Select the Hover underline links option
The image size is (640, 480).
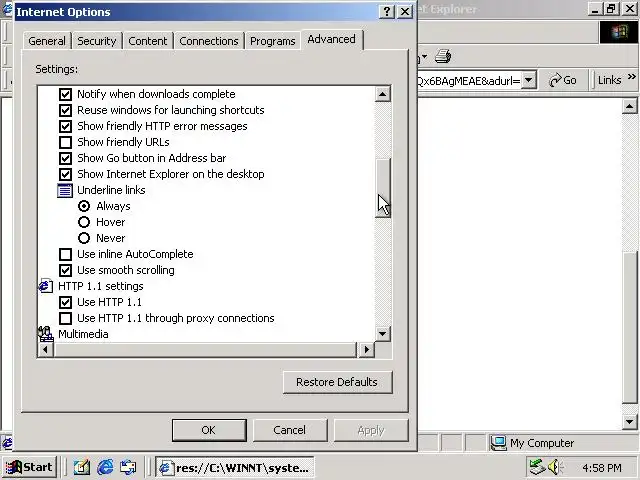click(x=84, y=222)
